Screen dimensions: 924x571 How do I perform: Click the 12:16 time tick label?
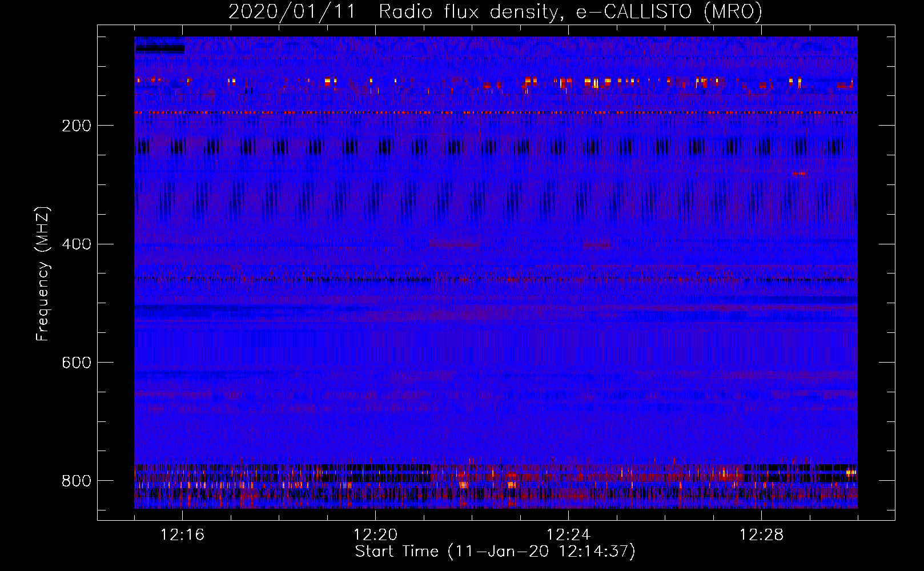point(182,535)
